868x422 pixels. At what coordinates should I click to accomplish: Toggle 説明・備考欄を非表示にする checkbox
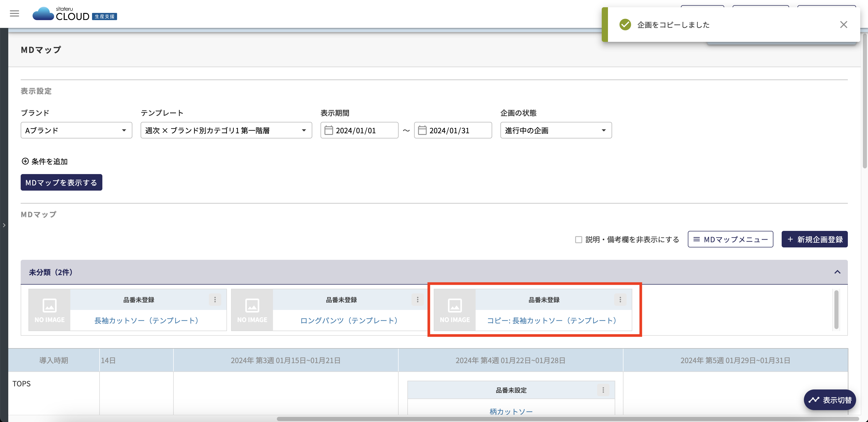click(578, 239)
